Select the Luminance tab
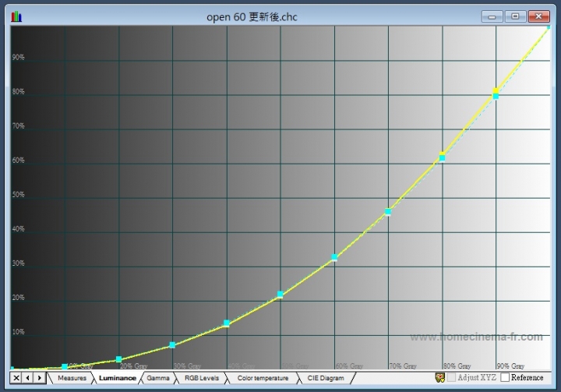 tap(118, 378)
